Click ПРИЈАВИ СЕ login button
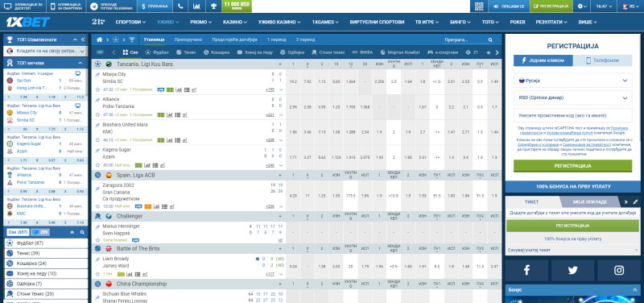This screenshot has width=644, height=303. tap(509, 6)
